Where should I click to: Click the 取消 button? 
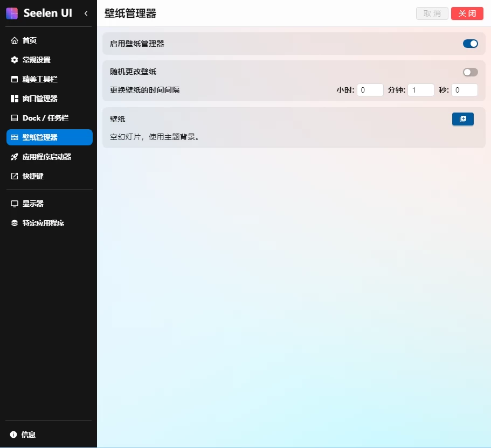tap(432, 13)
